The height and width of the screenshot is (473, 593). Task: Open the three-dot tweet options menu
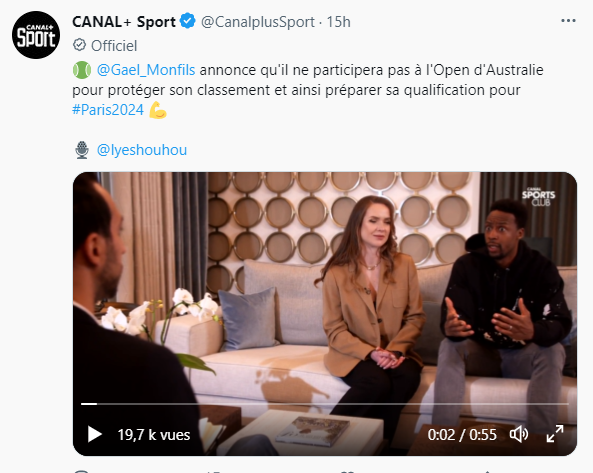tap(568, 21)
